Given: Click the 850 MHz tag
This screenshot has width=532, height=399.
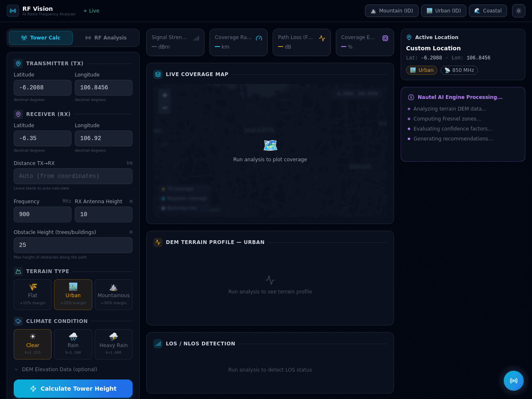Looking at the screenshot, I should pos(459,70).
